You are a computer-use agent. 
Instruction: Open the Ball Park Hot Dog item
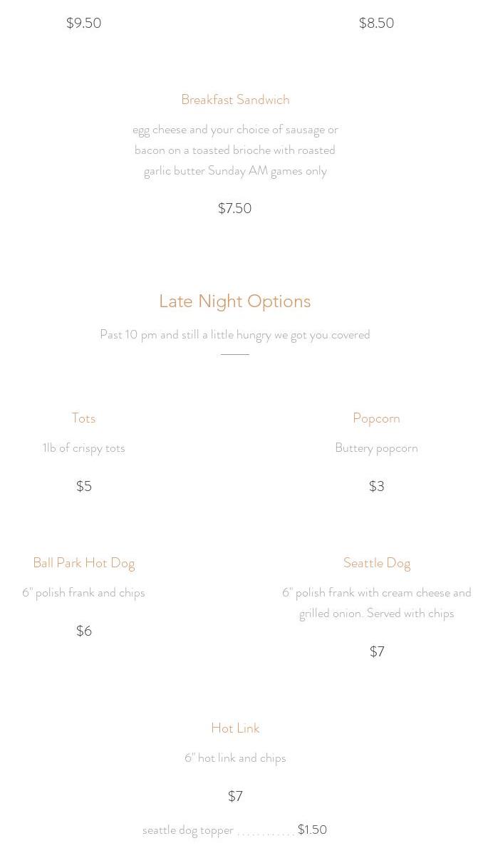point(83,563)
